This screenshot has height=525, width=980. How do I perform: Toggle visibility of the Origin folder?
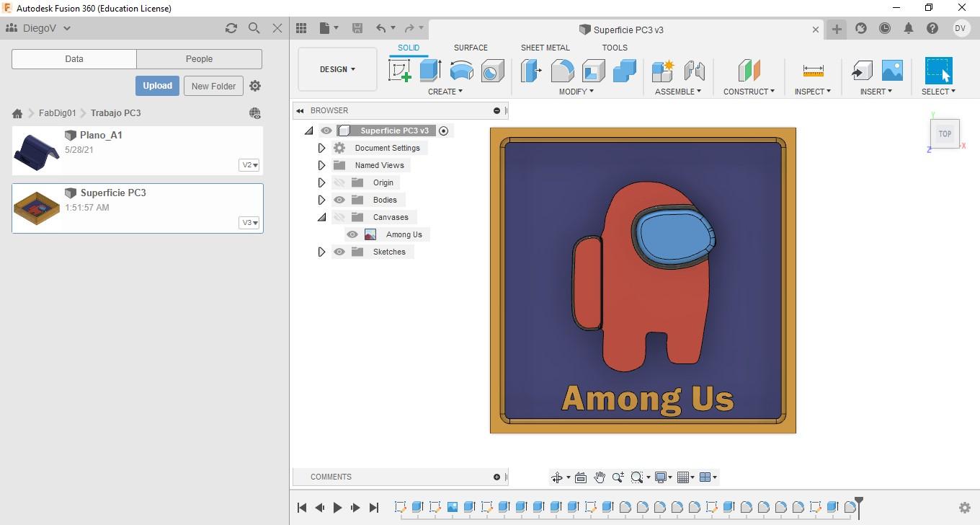(339, 182)
